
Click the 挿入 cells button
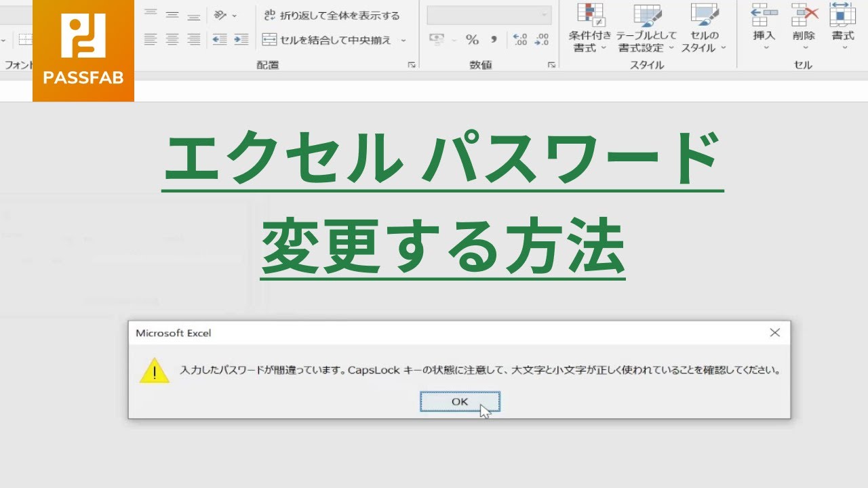pyautogui.click(x=764, y=22)
